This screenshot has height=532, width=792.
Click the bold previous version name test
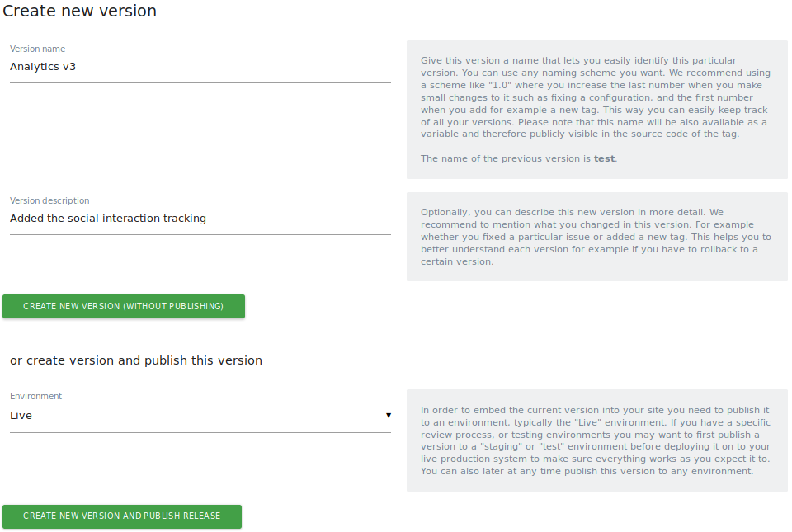point(604,158)
